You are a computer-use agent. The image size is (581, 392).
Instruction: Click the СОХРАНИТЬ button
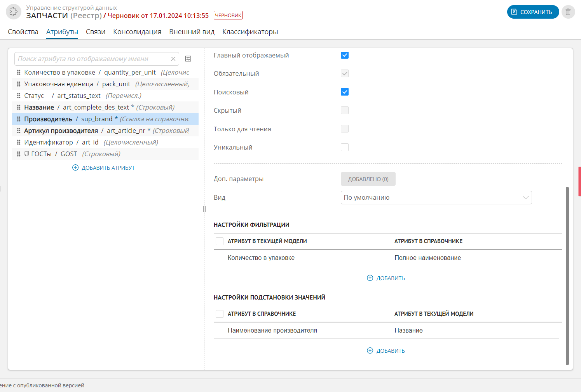coord(533,12)
